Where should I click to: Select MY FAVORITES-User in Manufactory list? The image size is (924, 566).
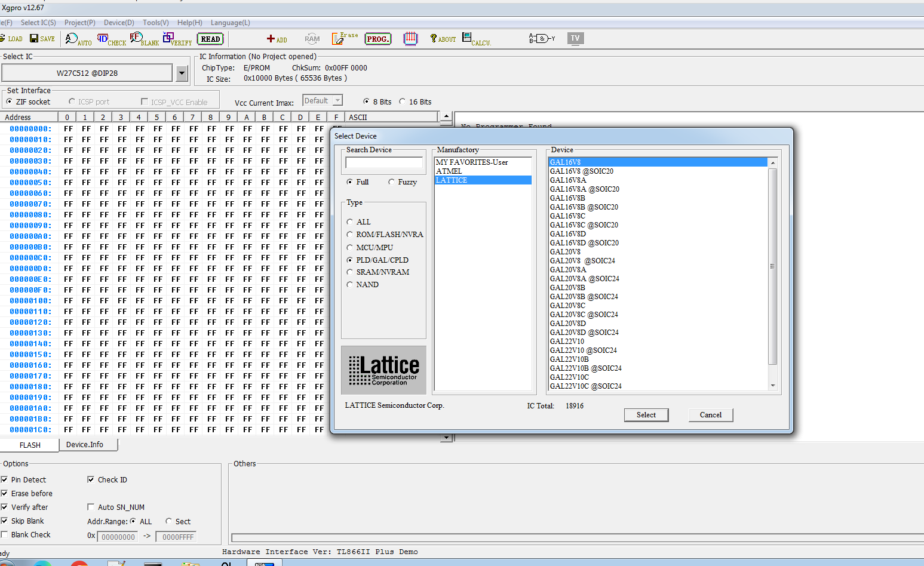click(x=483, y=162)
